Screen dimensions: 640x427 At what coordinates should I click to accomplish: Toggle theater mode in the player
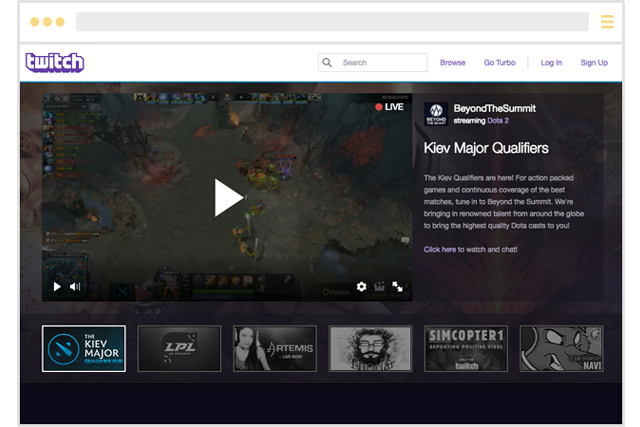(x=380, y=286)
